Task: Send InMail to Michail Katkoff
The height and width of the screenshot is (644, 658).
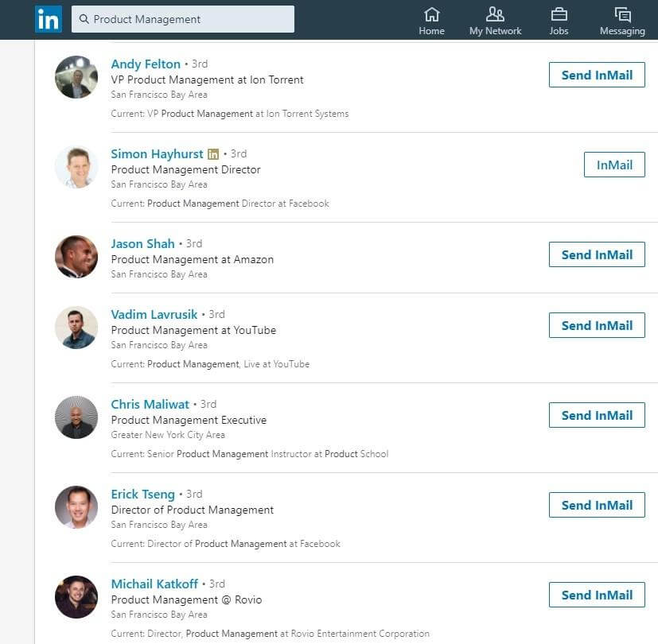Action: point(597,595)
